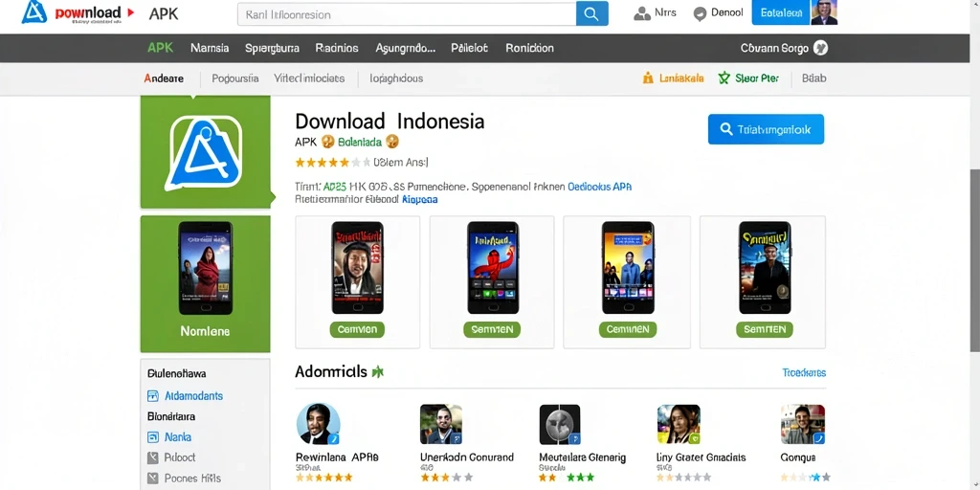Click the Nanka sidebar entry
The image size is (980, 490).
178,437
